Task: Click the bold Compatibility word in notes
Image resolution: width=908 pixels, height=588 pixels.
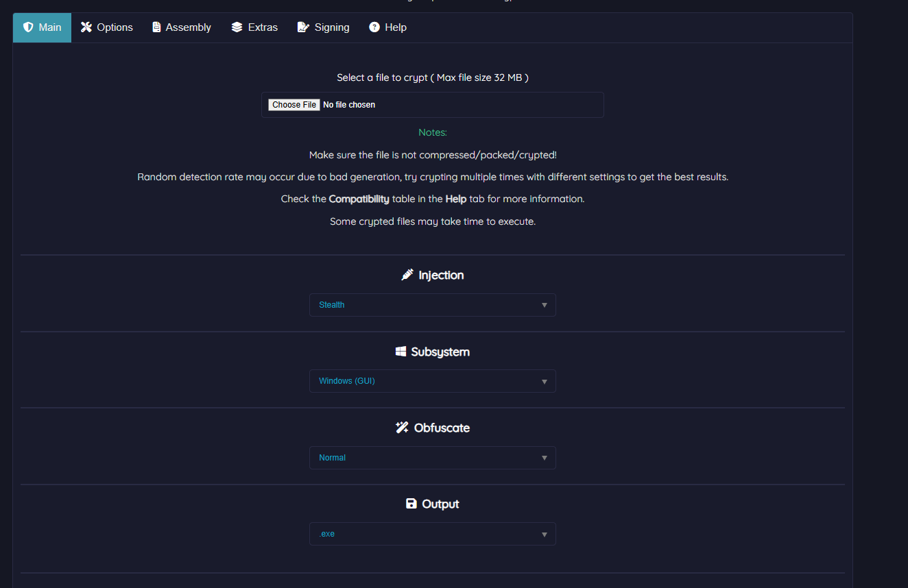Action: 359,199
